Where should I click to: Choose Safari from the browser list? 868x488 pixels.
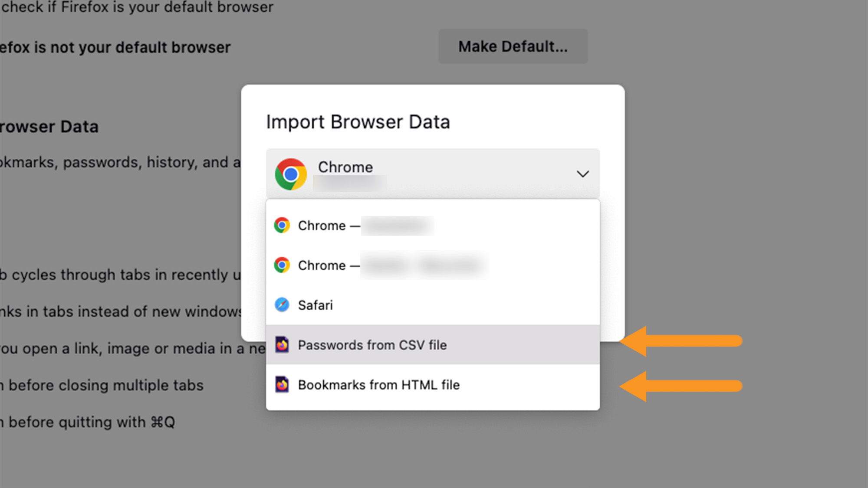[x=316, y=305]
